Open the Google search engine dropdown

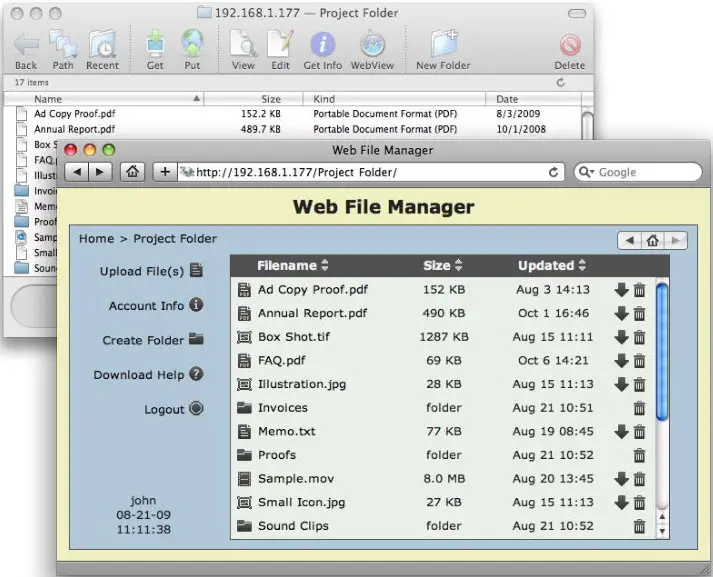click(586, 172)
